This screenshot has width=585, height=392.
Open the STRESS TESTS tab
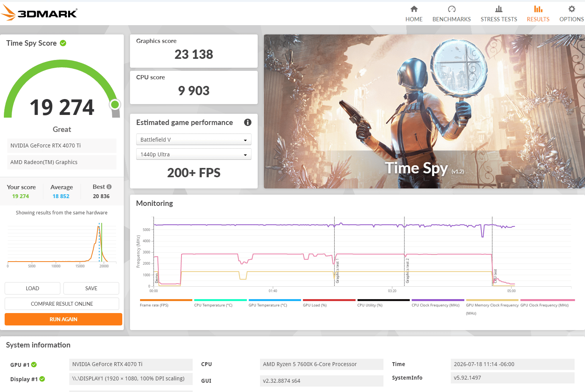(499, 14)
